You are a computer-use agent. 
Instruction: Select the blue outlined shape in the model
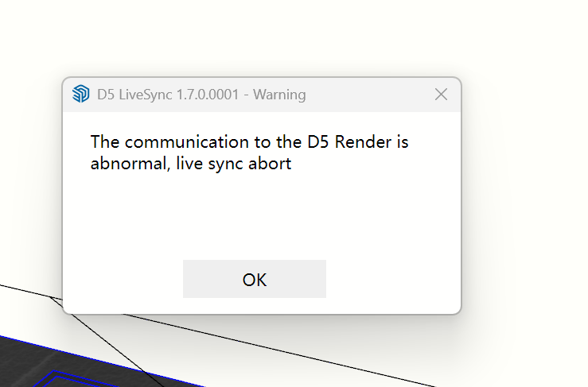point(56,372)
